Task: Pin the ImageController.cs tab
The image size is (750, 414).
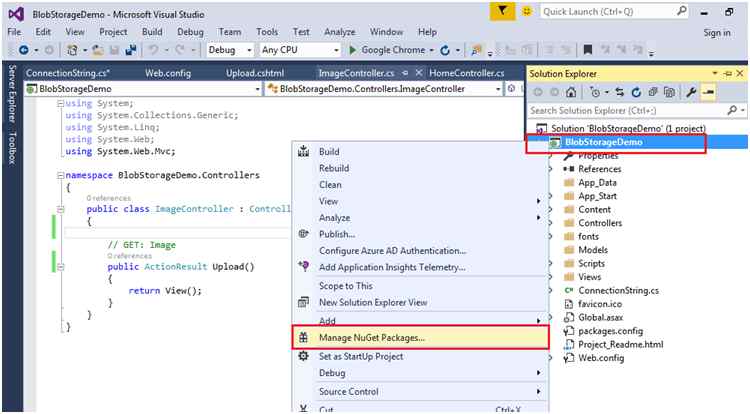Action: tap(405, 73)
